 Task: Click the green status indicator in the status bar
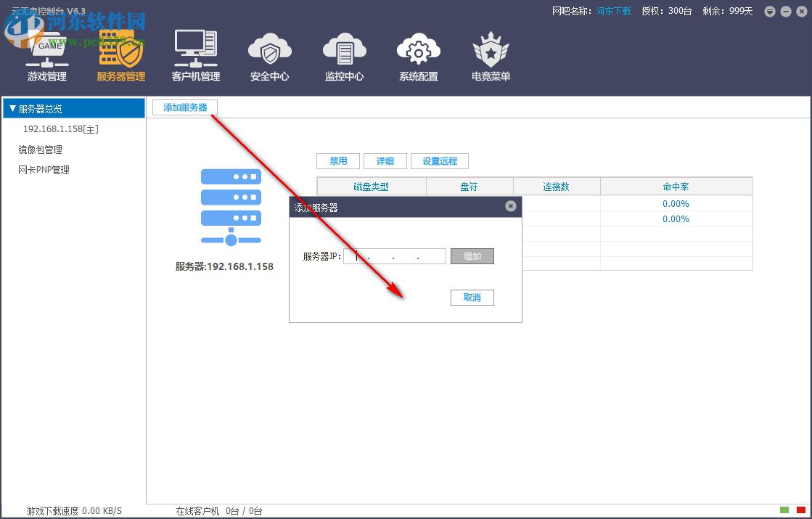pos(785,510)
